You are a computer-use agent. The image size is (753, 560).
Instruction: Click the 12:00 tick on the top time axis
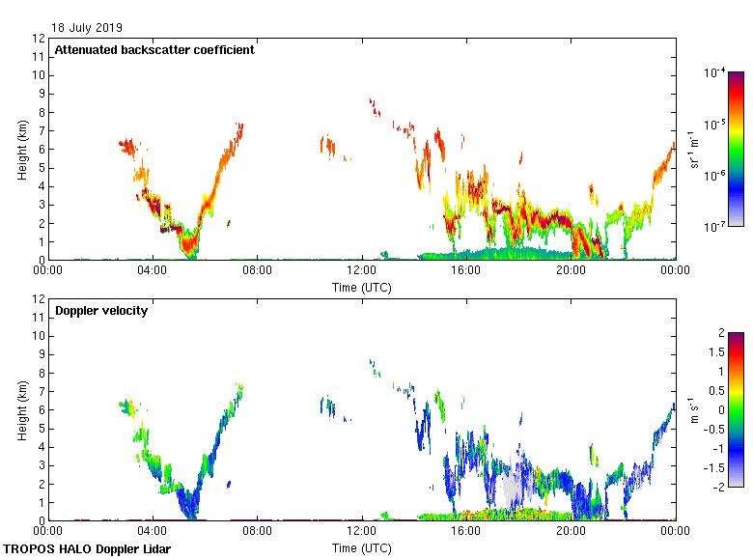coord(362,271)
